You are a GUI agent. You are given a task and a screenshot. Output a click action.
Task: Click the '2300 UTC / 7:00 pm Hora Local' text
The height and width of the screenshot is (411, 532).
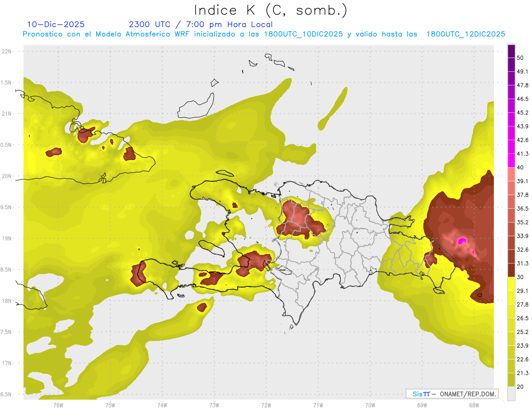coord(201,24)
